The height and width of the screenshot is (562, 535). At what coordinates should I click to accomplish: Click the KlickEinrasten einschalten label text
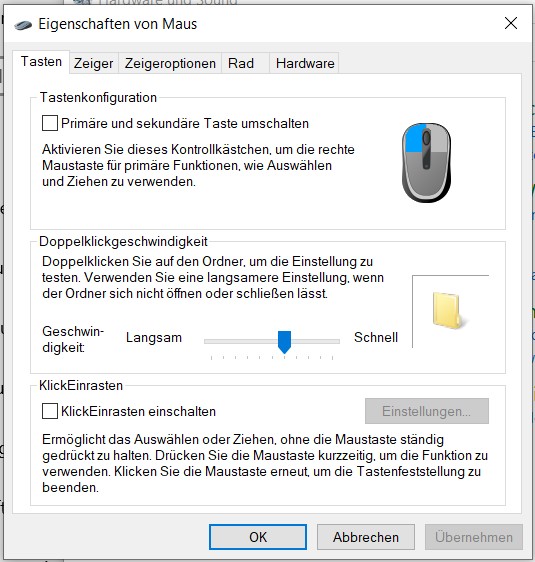pyautogui.click(x=138, y=411)
